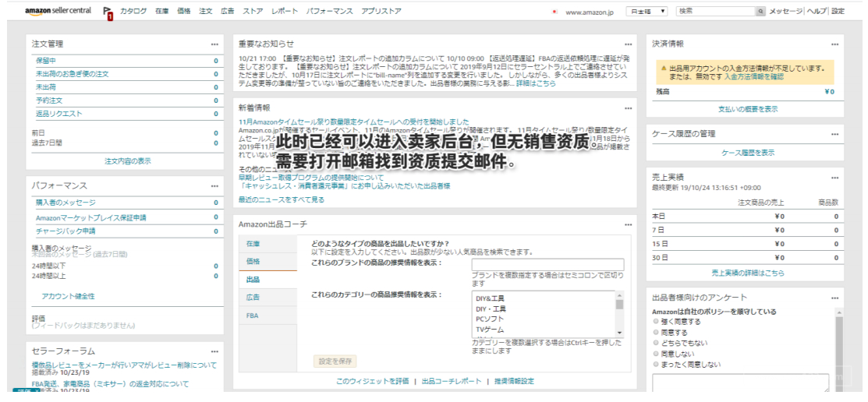Open 重要なお知らせ widget options ellipsis

pyautogui.click(x=629, y=44)
